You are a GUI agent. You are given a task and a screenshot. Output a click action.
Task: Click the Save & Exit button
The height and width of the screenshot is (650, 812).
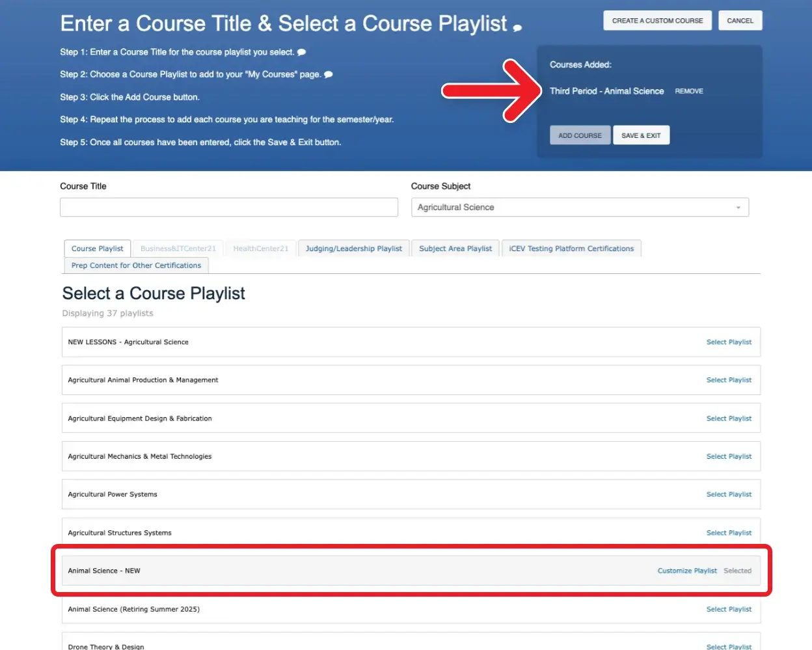(641, 135)
